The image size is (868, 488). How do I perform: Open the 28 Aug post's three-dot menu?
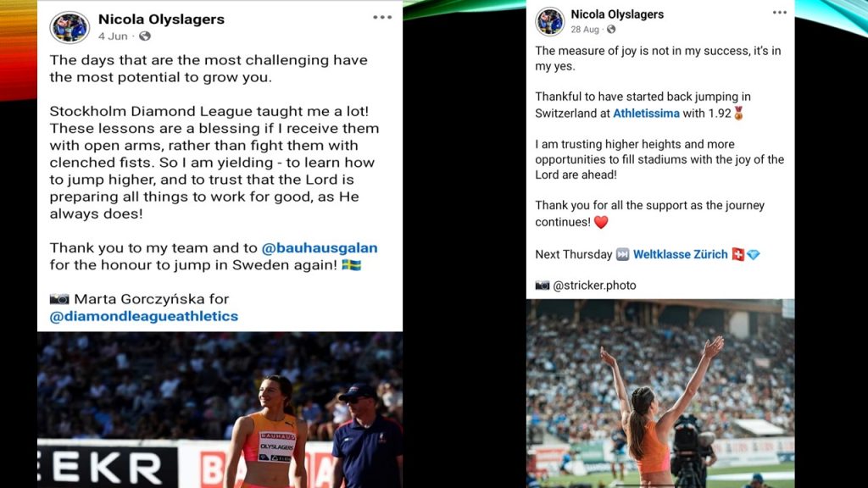tap(780, 13)
